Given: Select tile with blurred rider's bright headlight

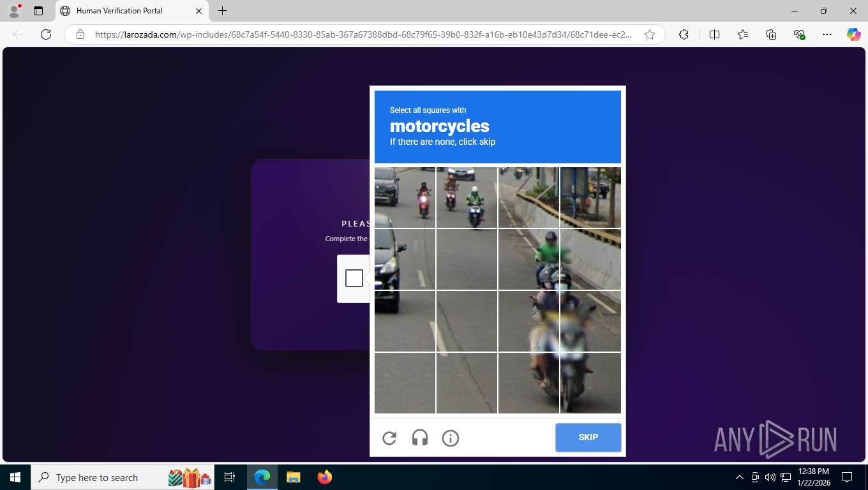Looking at the screenshot, I should click(x=590, y=321).
